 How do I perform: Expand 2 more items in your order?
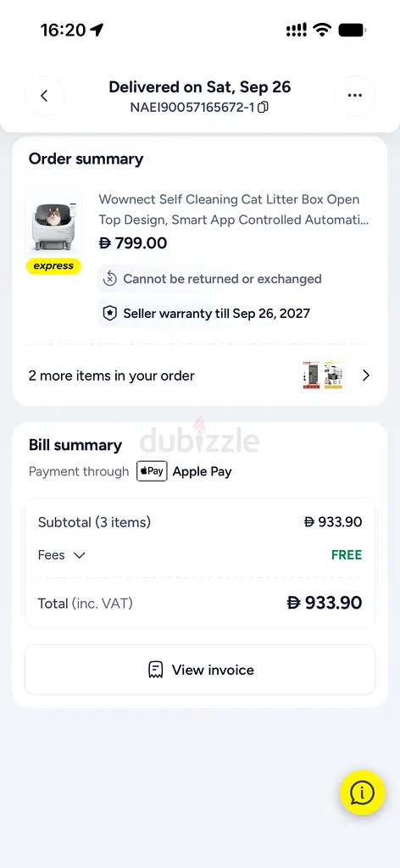pyautogui.click(x=200, y=376)
